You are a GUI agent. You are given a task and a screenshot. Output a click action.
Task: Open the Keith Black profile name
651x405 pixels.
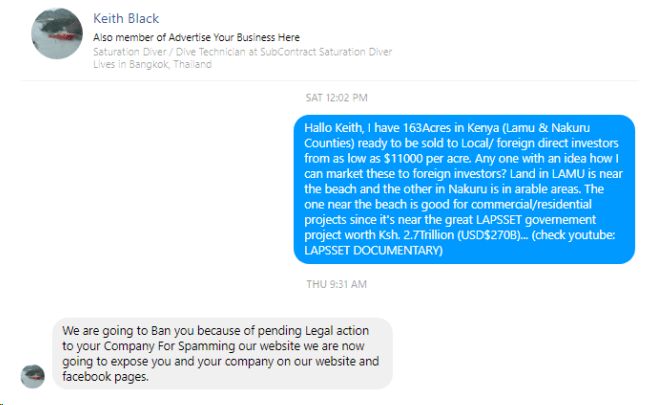point(126,19)
